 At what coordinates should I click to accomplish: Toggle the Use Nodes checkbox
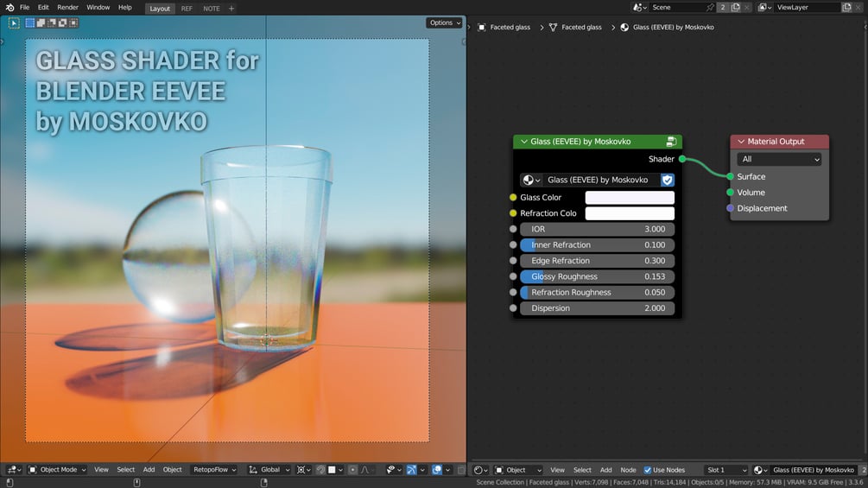click(x=647, y=470)
